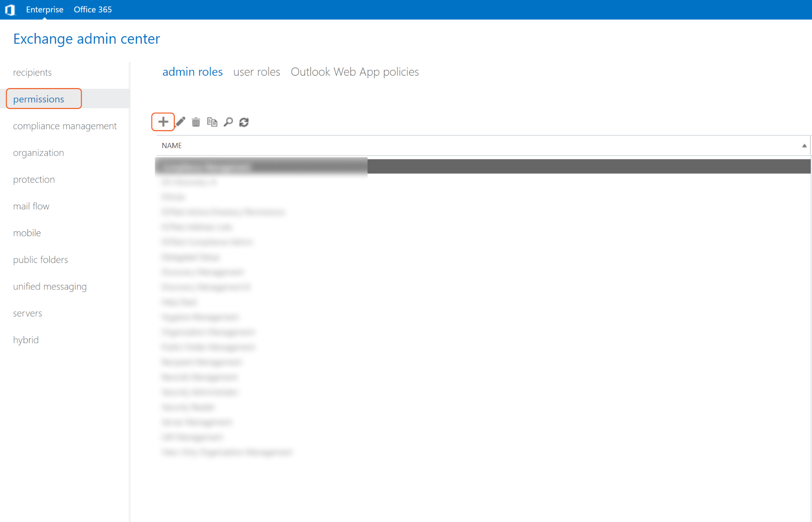This screenshot has width=812, height=522.
Task: Open Office 365 in top bar
Action: [x=92, y=10]
